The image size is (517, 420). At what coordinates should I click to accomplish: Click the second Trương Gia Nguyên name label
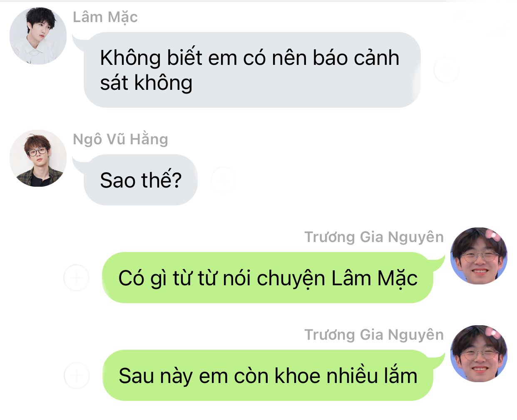(374, 335)
